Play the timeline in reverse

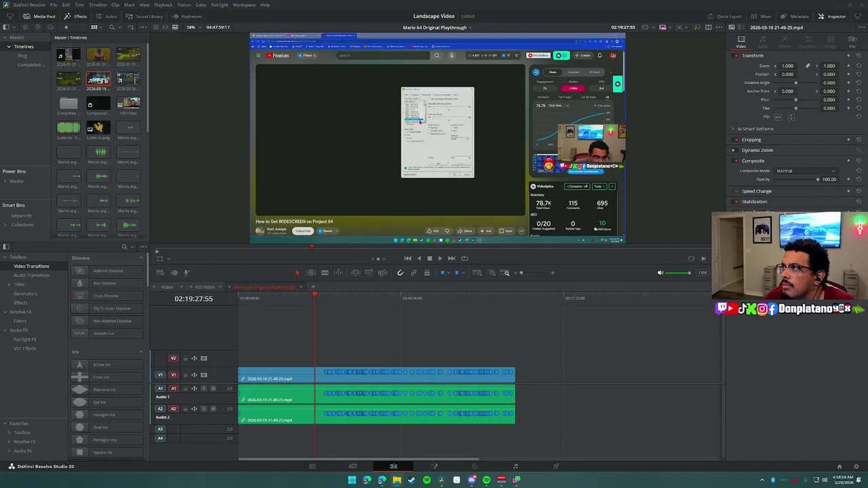click(418, 258)
